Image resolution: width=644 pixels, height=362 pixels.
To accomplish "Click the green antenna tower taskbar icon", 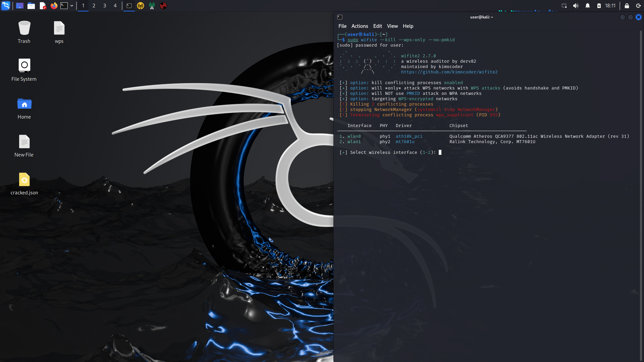I will coord(152,6).
